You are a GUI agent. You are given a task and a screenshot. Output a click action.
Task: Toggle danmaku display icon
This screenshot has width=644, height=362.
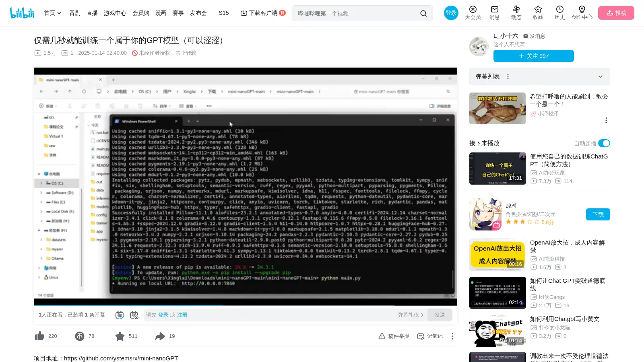[120, 315]
